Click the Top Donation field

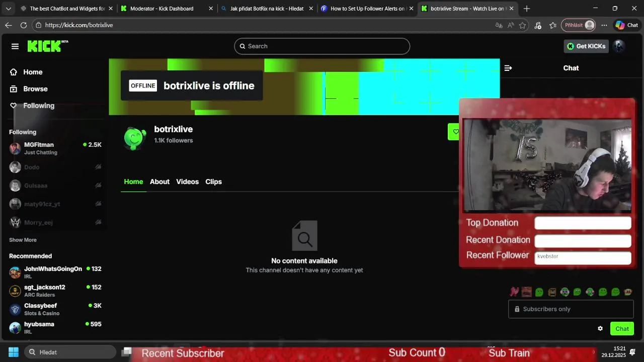click(x=583, y=223)
